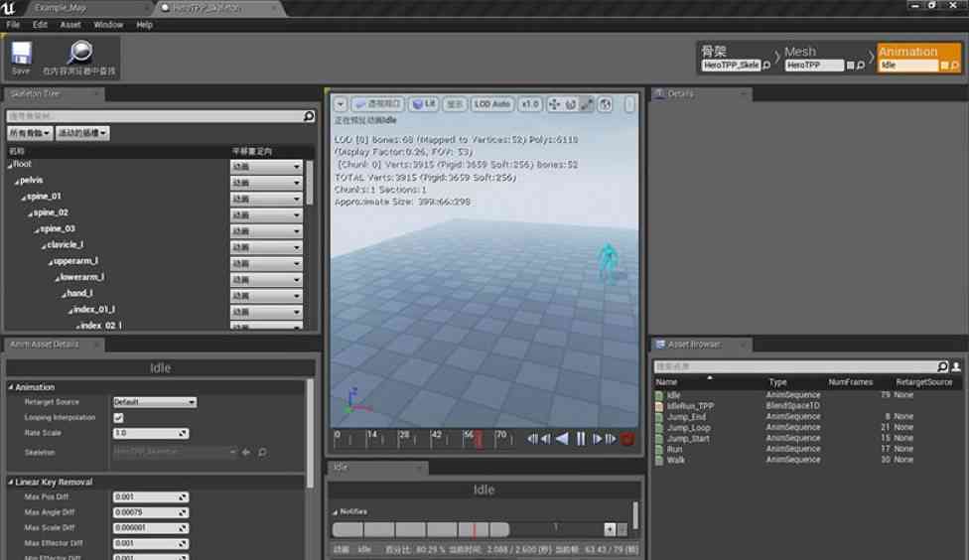Select the rotate gizmo icon in the viewport toolbar
Screen dimensions: 969x560
[571, 104]
